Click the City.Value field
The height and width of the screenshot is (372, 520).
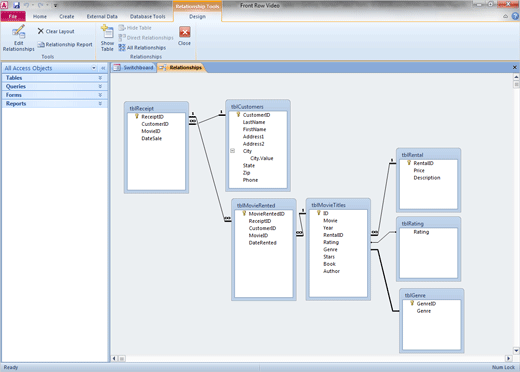[262, 158]
